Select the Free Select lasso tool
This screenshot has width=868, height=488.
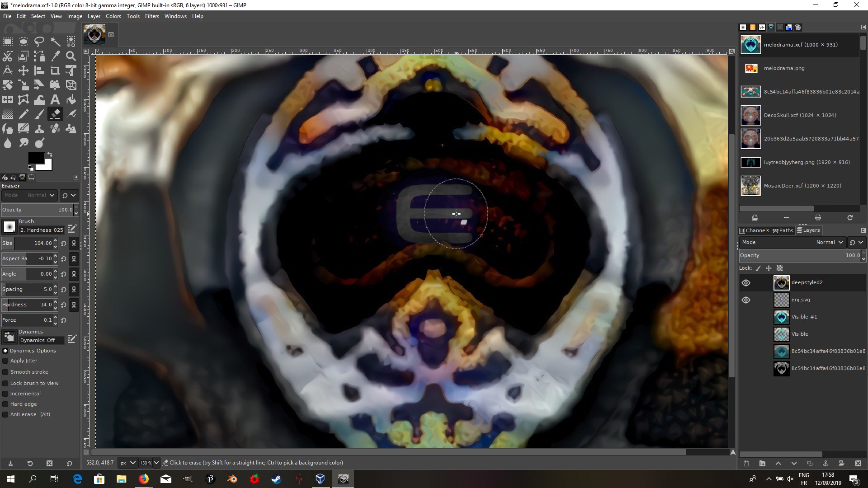click(39, 42)
